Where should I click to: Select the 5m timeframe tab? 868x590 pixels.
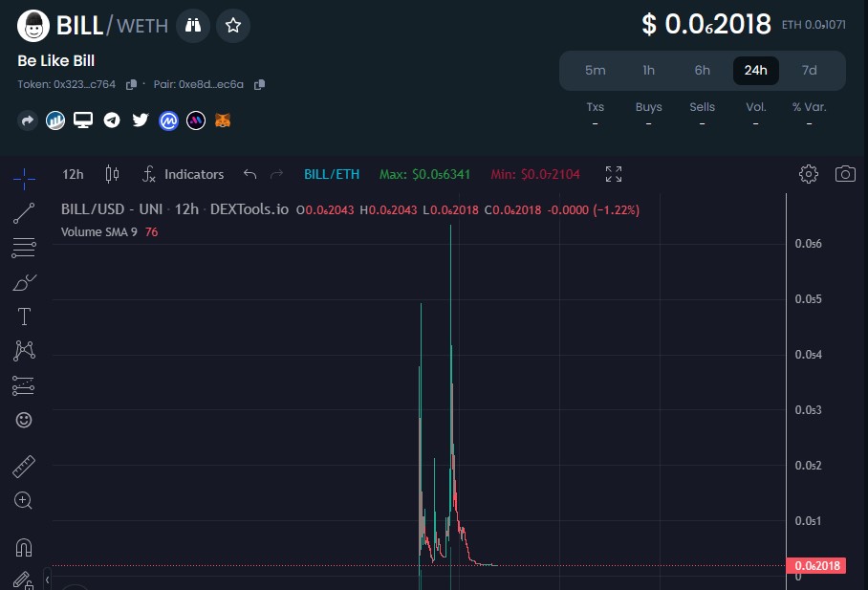tap(595, 70)
